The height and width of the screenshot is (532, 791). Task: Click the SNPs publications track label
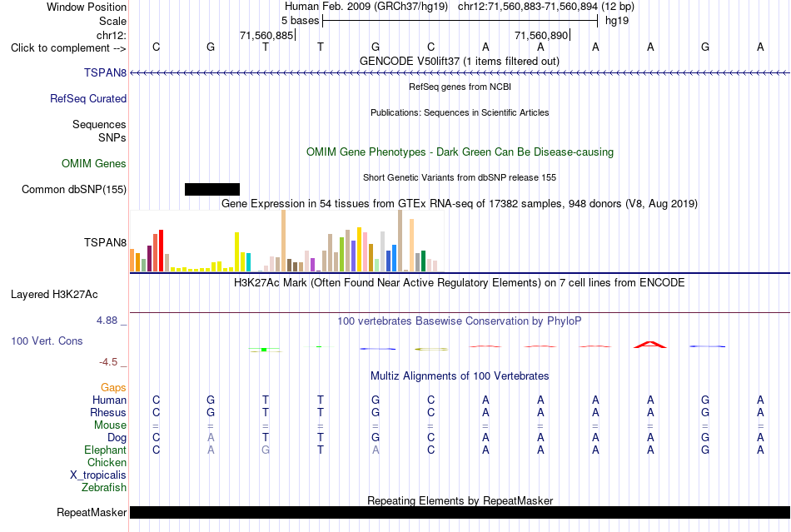(112, 137)
